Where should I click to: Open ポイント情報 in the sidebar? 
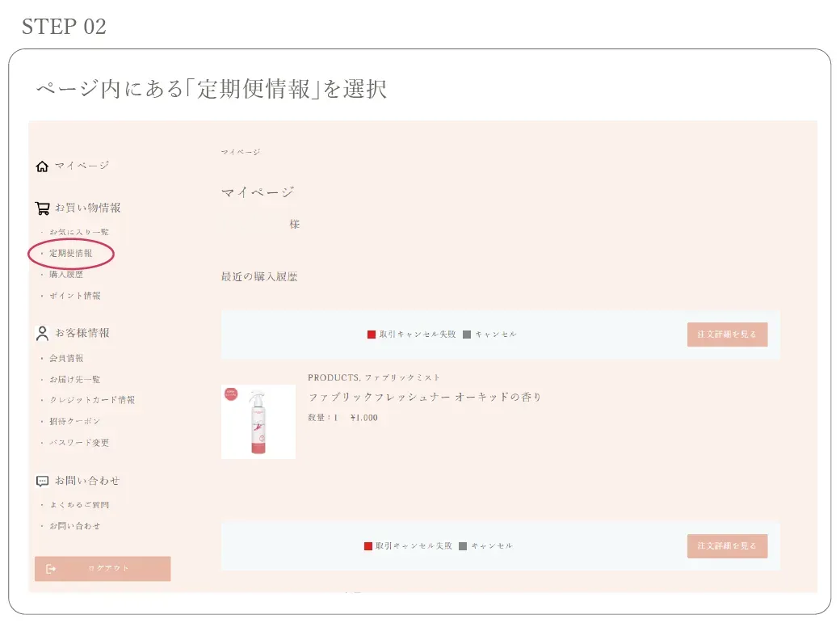point(74,296)
